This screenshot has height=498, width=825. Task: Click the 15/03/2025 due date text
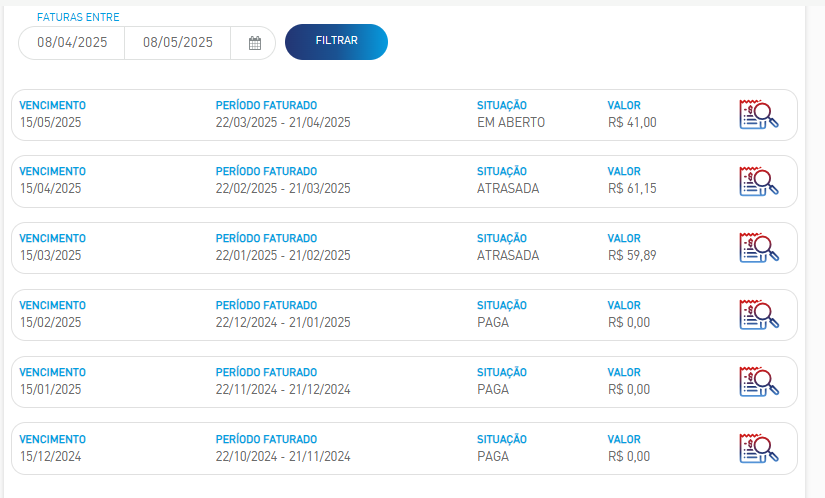tap(51, 256)
